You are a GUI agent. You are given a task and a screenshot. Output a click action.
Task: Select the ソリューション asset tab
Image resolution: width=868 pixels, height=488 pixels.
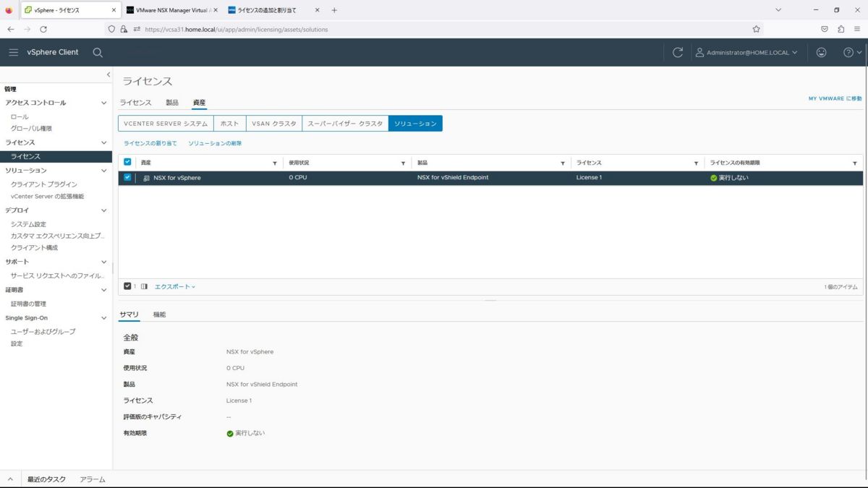415,124
